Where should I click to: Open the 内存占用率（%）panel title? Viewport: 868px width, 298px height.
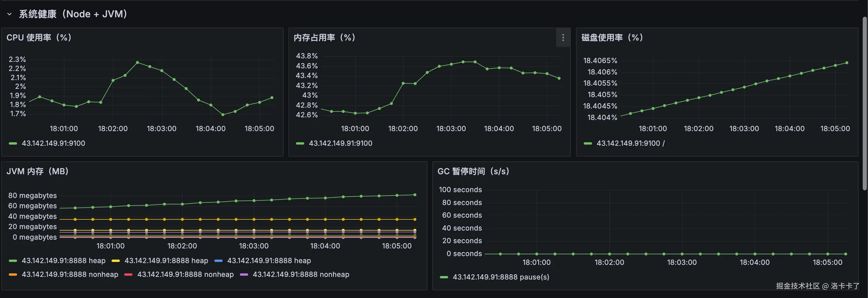pos(325,37)
